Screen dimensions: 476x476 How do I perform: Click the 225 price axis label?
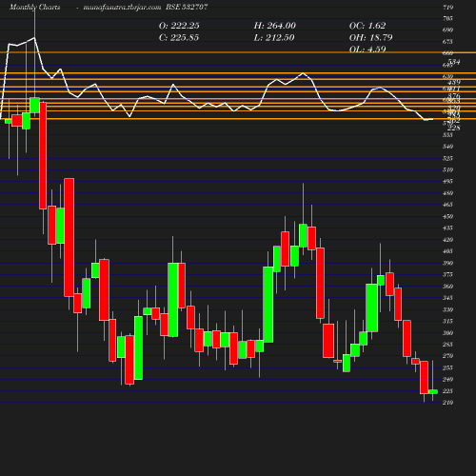tap(447, 391)
